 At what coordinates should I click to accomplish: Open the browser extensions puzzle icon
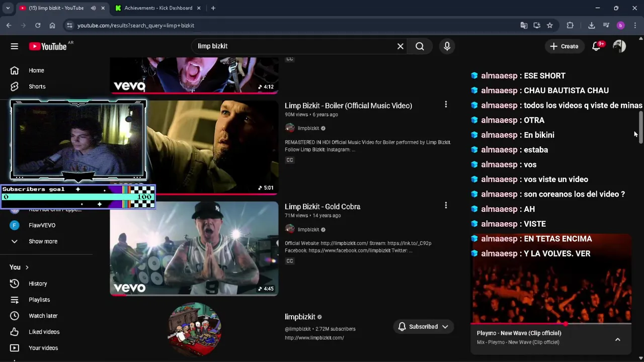(x=570, y=25)
